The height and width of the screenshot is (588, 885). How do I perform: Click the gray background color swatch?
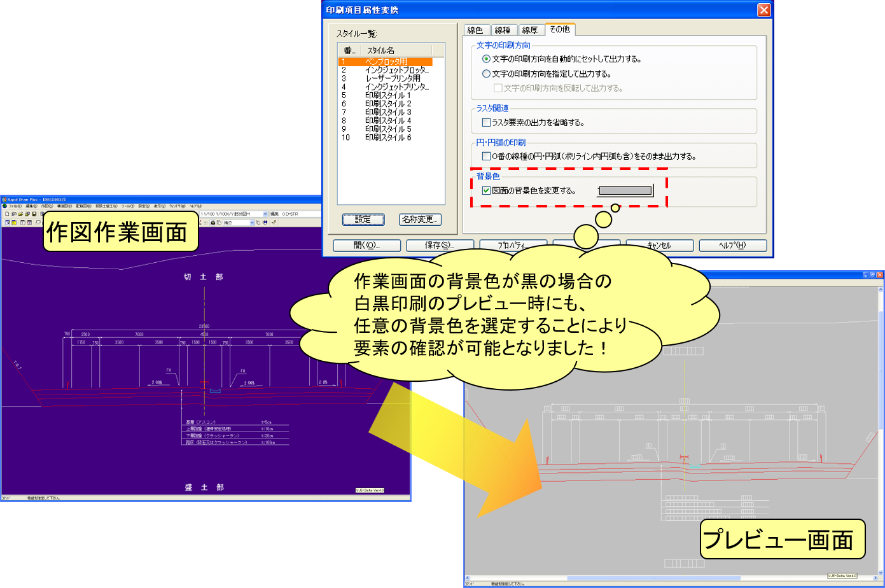click(625, 190)
